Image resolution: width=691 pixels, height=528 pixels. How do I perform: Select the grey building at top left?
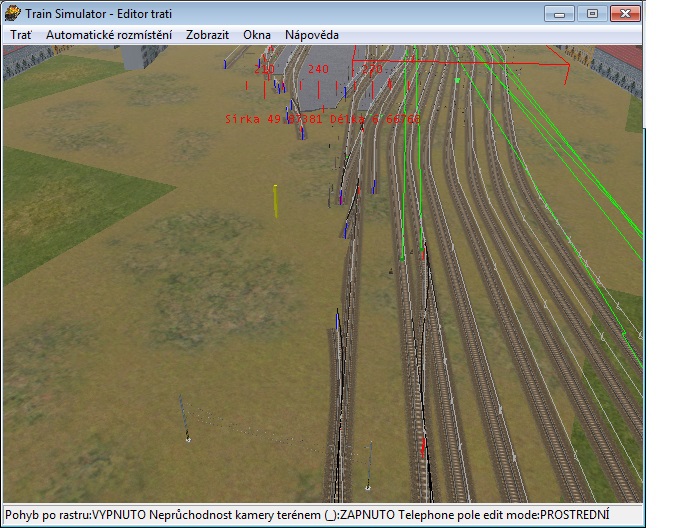148,56
